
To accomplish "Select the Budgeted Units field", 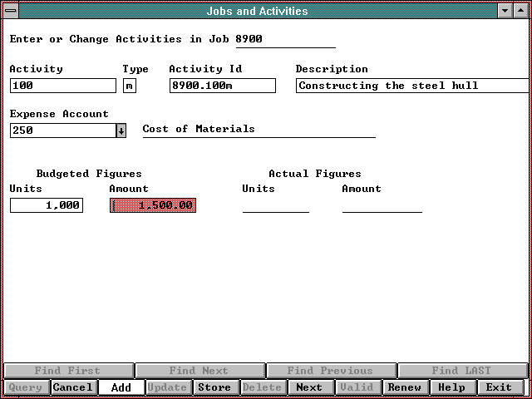I will 47,205.
